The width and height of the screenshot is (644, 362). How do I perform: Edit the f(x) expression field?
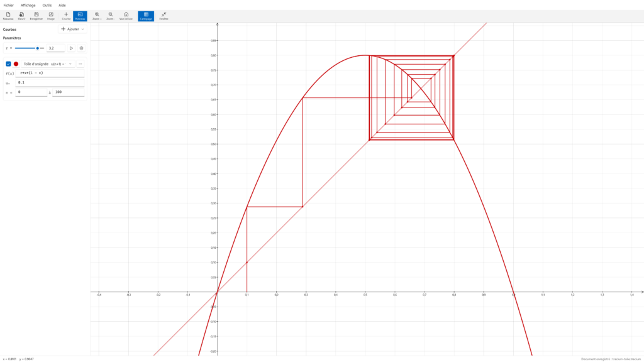(50, 73)
